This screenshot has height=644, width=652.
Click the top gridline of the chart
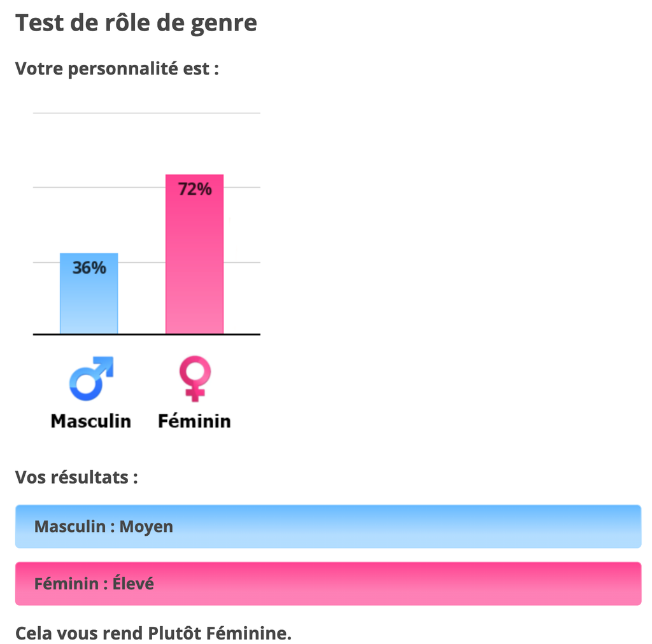pos(146,113)
